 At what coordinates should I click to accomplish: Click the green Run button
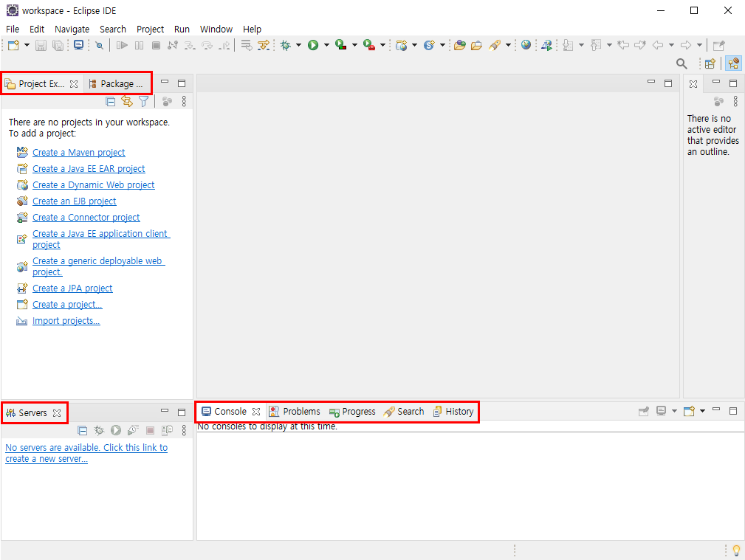[x=313, y=45]
